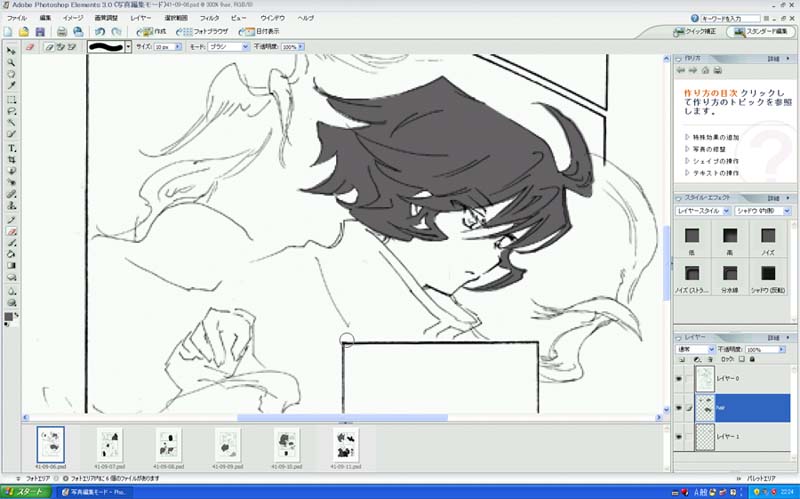Expand 特殊効果の追加 how-to topic

(712, 137)
